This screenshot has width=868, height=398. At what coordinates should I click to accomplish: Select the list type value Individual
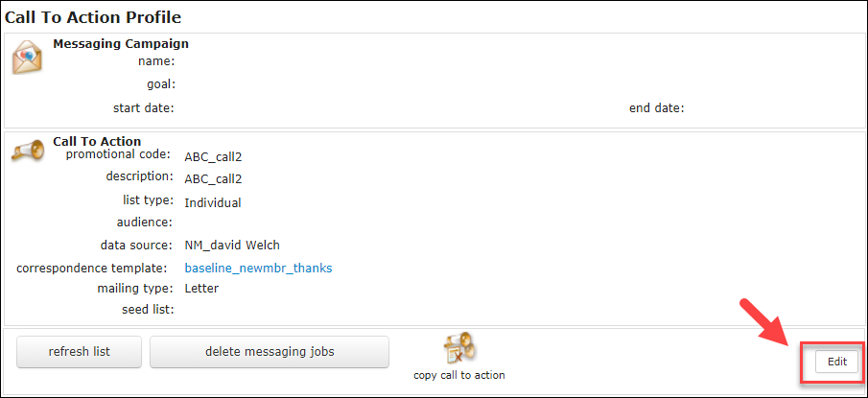213,203
